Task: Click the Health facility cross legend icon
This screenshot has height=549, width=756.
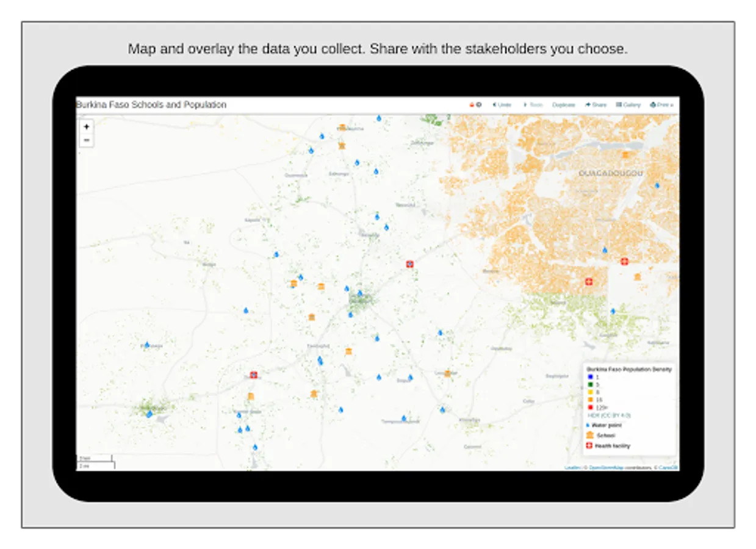Action: point(590,446)
